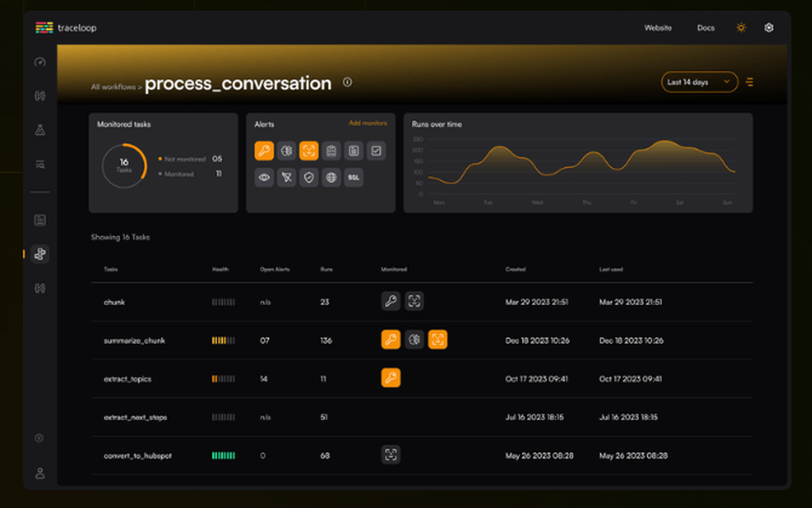Open the convert_to_hubspot task row
Screen dimensions: 812x508
421,455
